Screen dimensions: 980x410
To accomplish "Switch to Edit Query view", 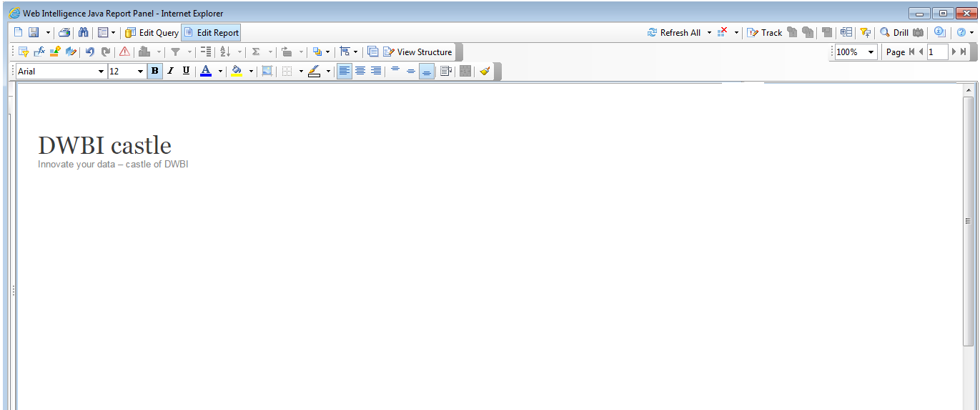I will click(x=152, y=33).
